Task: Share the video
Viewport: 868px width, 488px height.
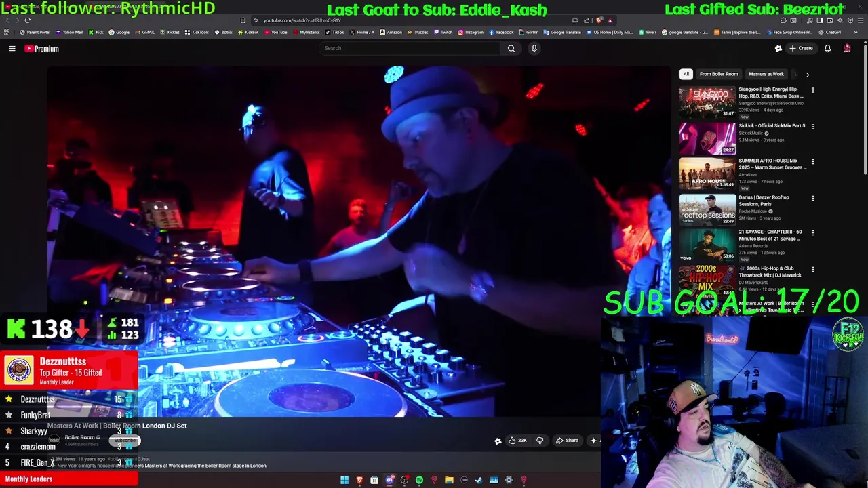Action: 567,441
